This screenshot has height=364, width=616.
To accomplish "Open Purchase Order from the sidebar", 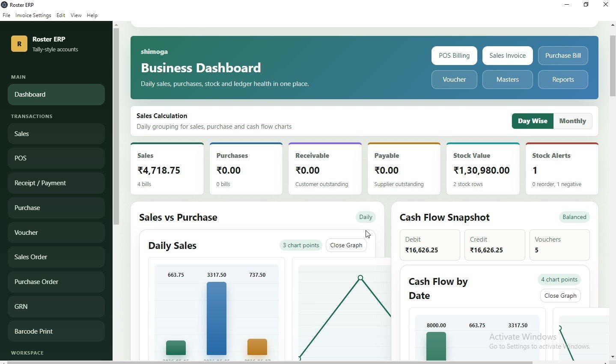I will click(x=56, y=282).
